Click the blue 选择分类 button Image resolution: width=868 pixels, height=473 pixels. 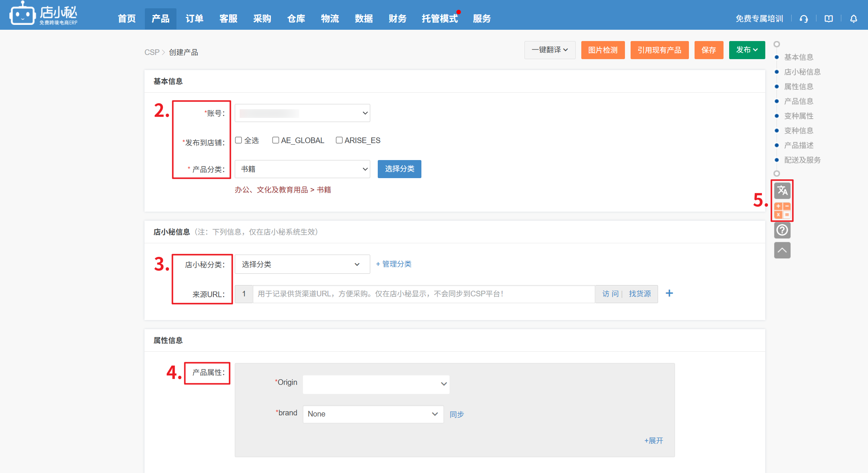click(x=399, y=169)
